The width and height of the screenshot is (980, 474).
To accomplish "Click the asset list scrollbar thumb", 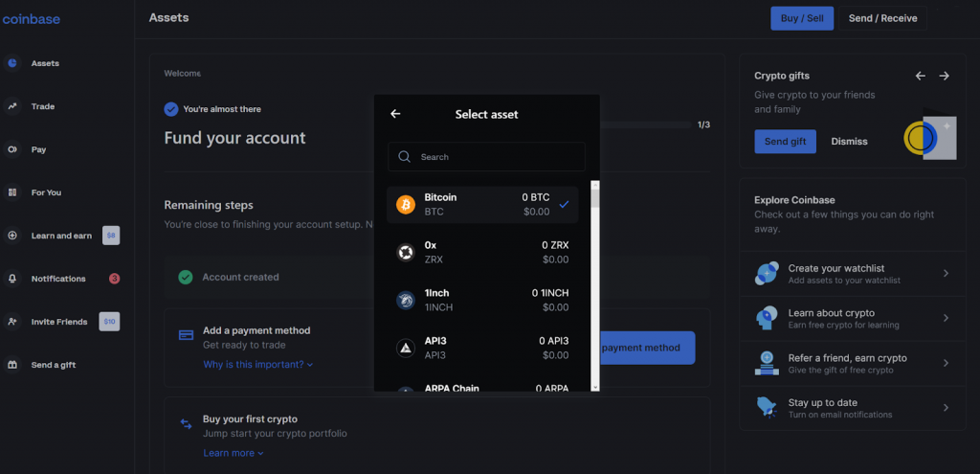I will [595, 198].
